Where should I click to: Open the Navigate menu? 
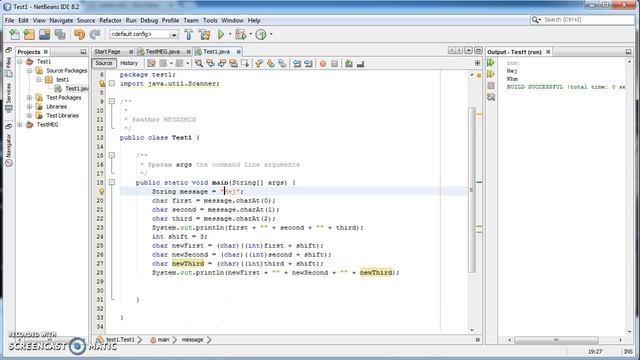(61, 20)
